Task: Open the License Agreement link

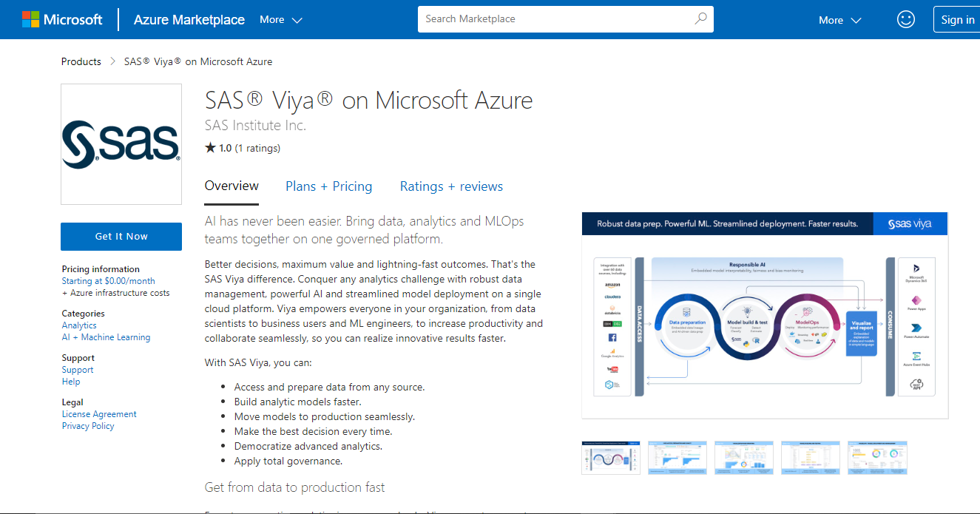Action: 99,414
